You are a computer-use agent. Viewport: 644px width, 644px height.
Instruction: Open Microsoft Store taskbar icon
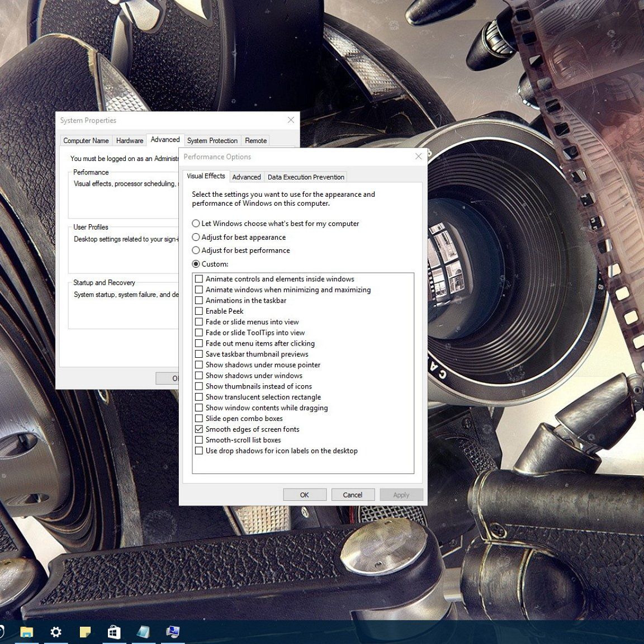(x=114, y=632)
